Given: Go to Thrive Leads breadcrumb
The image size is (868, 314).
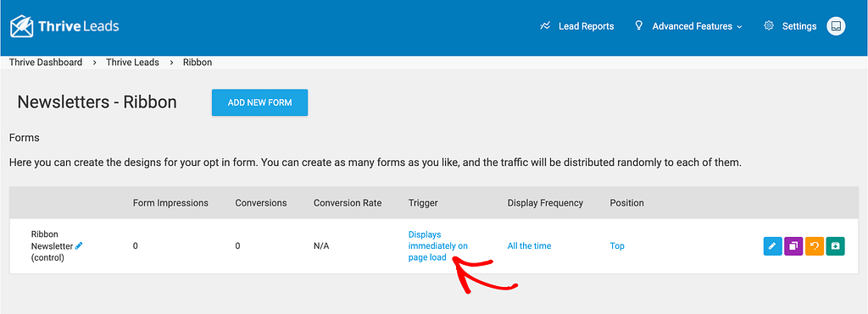Looking at the screenshot, I should pos(133,63).
